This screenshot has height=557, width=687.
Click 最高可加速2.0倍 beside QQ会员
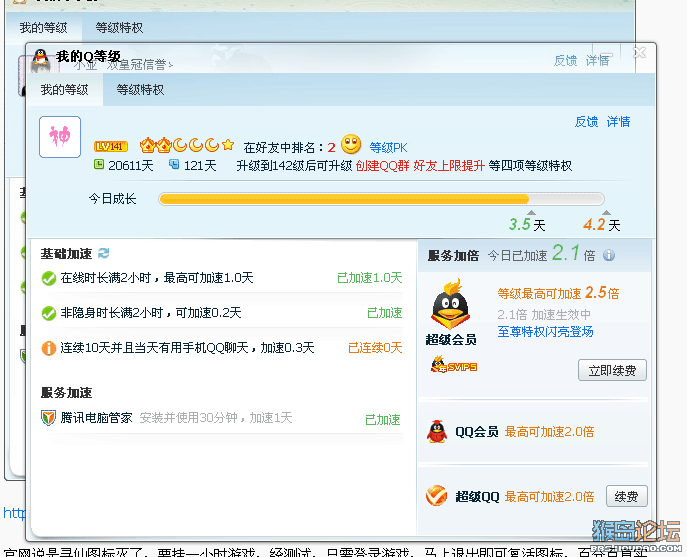point(549,432)
